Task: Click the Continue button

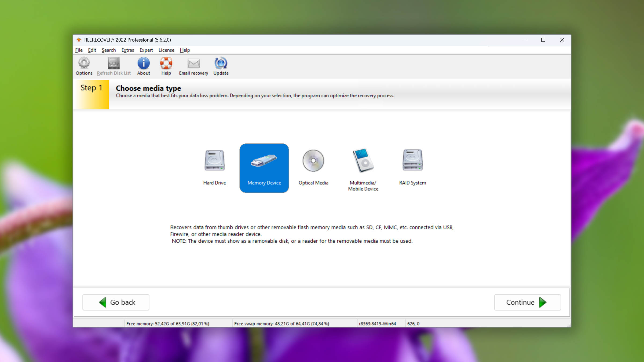Action: [x=528, y=302]
